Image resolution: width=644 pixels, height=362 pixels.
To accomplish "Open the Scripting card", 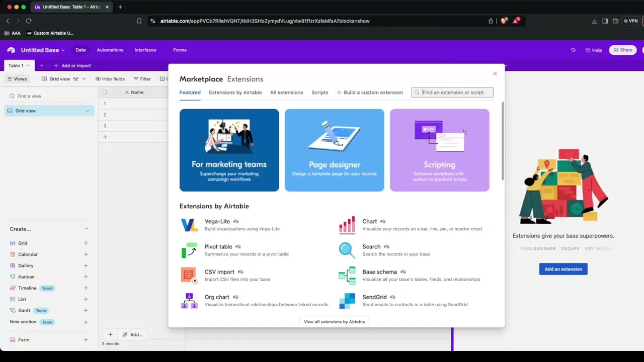I will (x=439, y=150).
